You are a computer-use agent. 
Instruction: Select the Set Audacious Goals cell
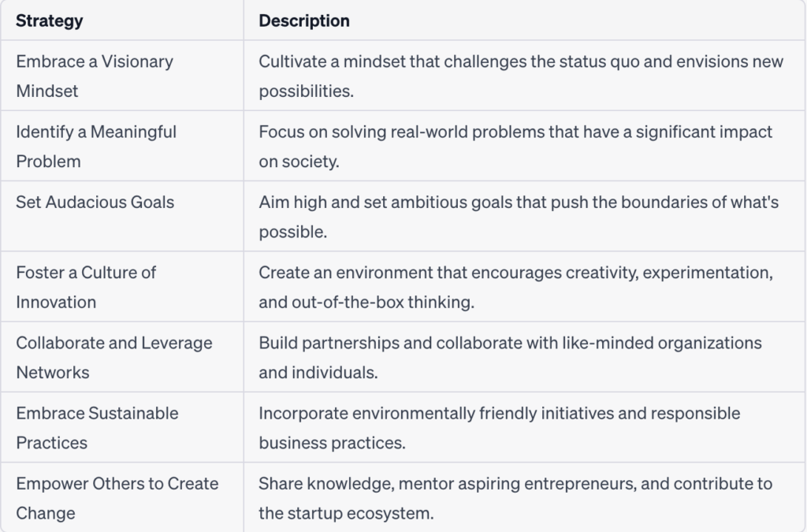coord(122,217)
